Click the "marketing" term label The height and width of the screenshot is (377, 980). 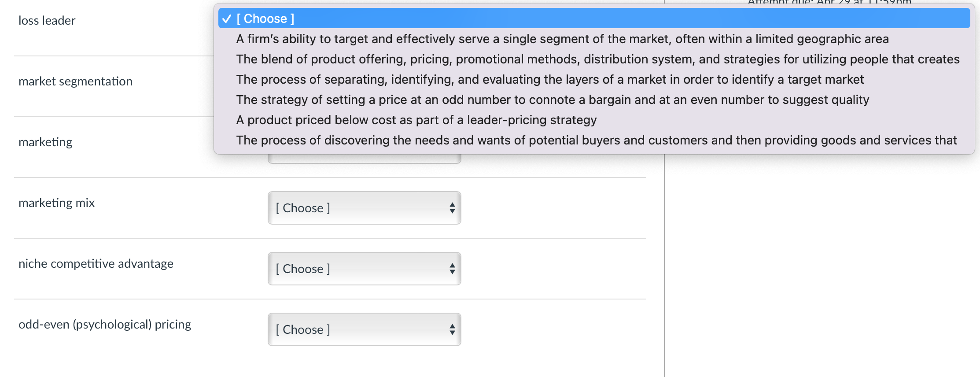45,142
